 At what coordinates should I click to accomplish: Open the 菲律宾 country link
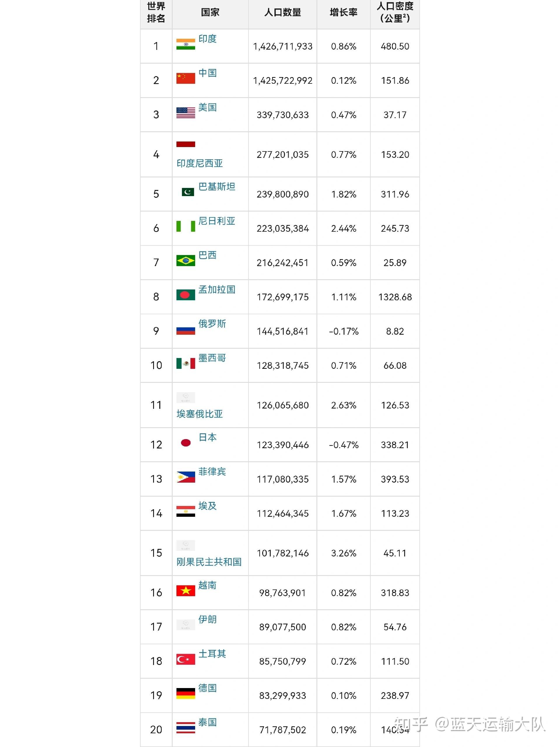point(212,472)
